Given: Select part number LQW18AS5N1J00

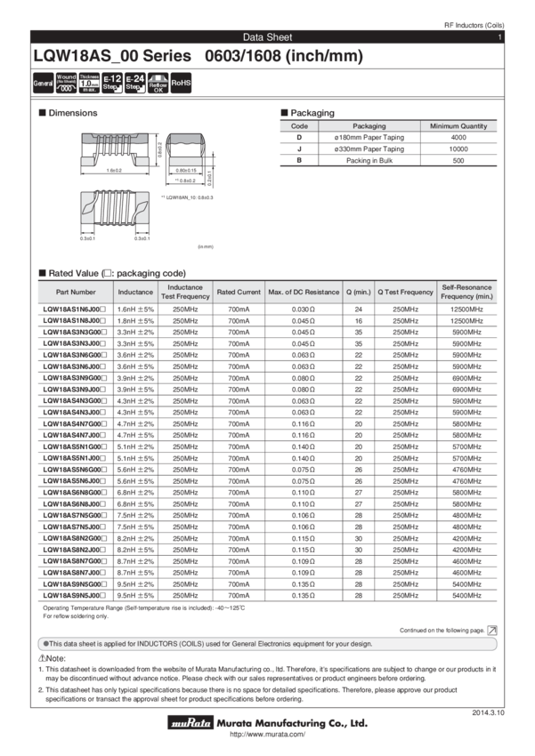Looking at the screenshot, I should click(x=74, y=458).
